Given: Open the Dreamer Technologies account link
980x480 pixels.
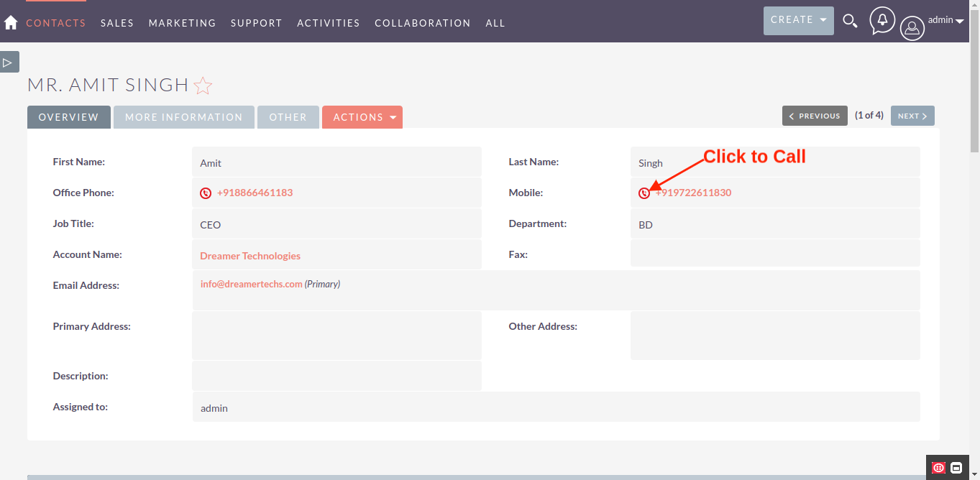Looking at the screenshot, I should (x=250, y=255).
